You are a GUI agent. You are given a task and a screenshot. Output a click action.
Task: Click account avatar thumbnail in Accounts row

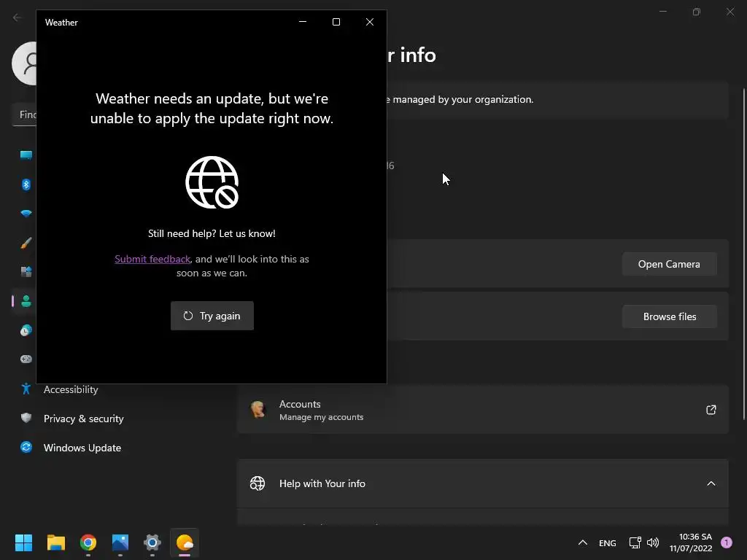pos(258,410)
